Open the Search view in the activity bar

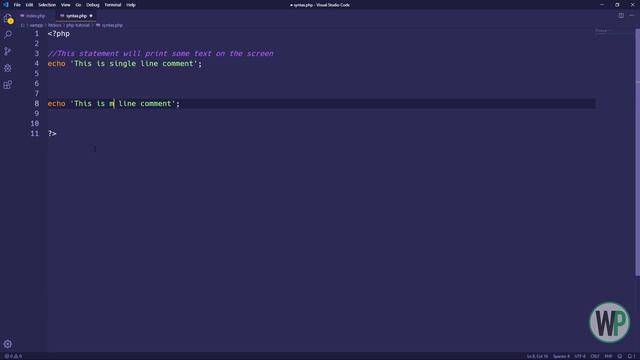pos(8,34)
